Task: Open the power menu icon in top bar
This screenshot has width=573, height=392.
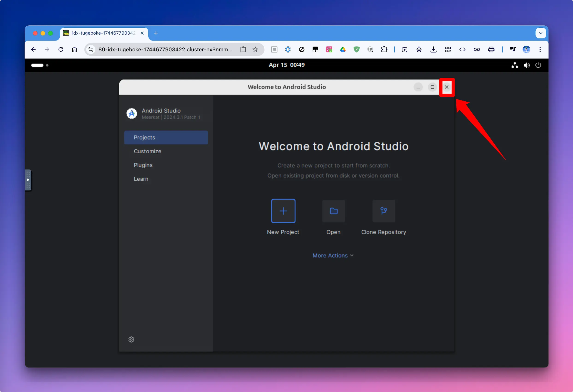Action: coord(538,65)
